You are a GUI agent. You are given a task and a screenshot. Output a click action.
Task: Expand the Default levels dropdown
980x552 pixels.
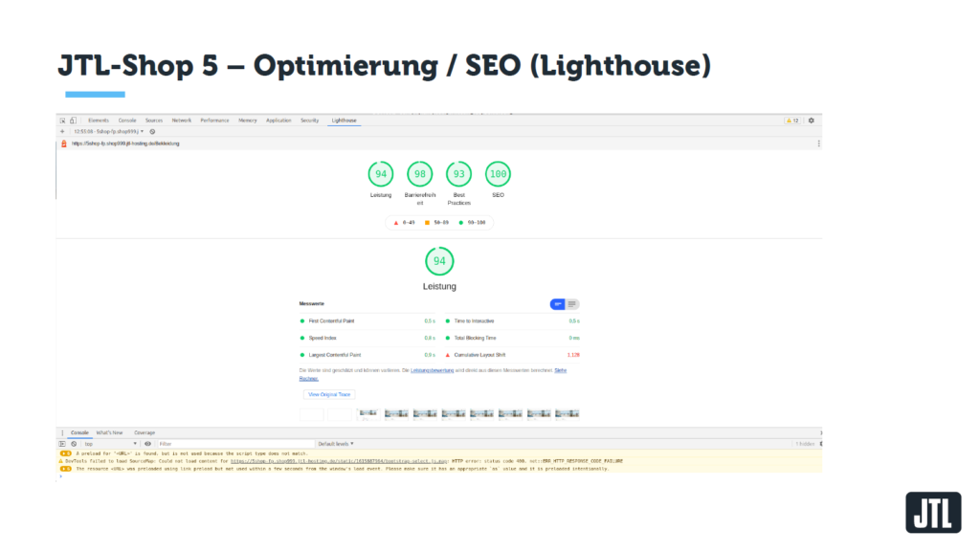click(x=335, y=444)
